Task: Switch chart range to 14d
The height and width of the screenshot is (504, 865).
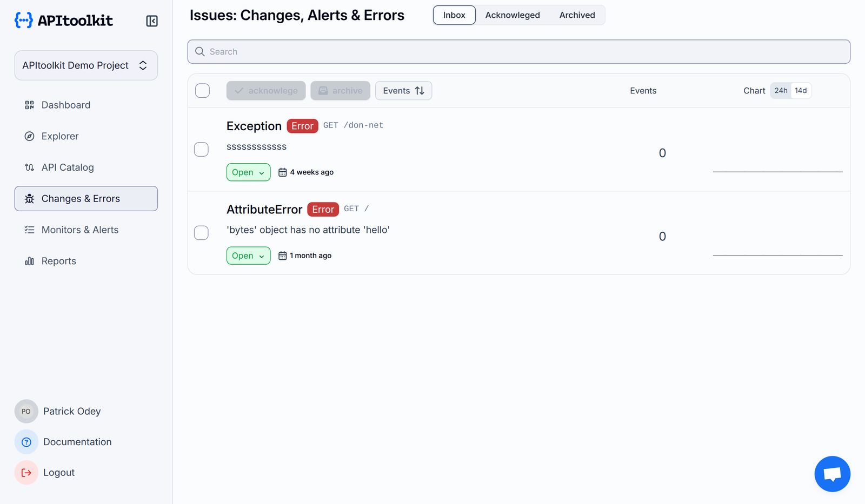Action: pyautogui.click(x=801, y=90)
